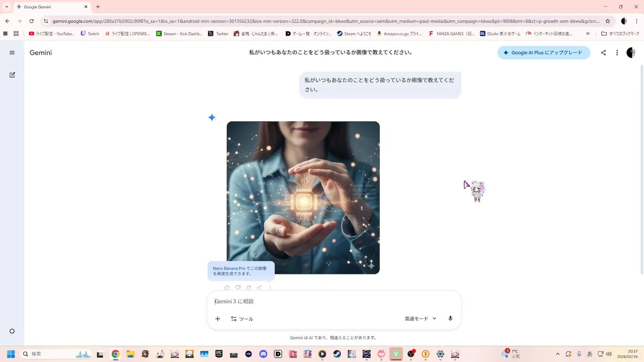Reload the page in Chrome

coord(32,21)
